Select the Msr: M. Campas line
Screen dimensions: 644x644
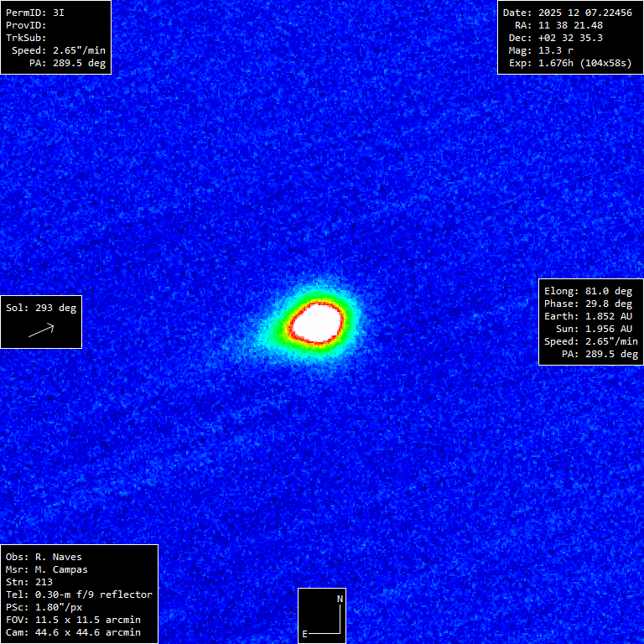click(47, 569)
